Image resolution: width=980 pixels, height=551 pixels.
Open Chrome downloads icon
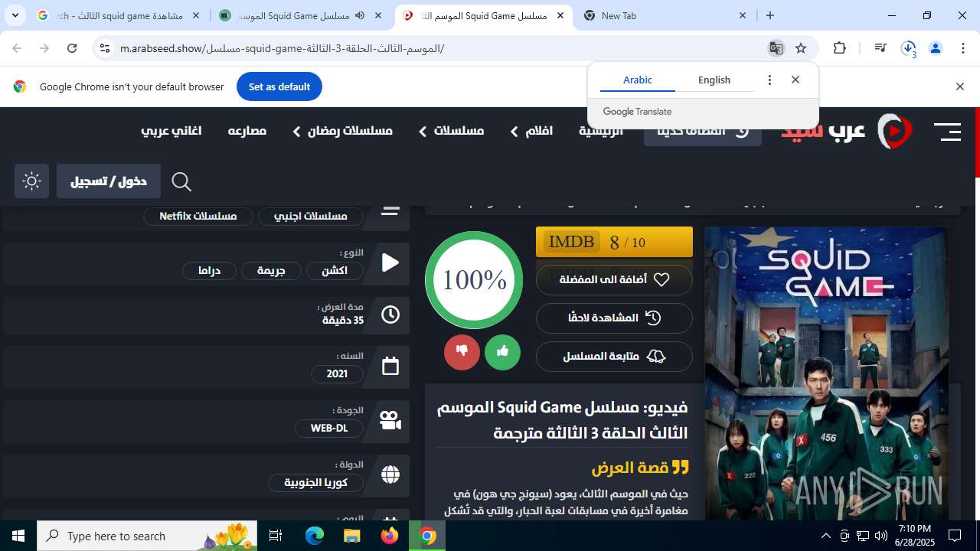(x=908, y=48)
